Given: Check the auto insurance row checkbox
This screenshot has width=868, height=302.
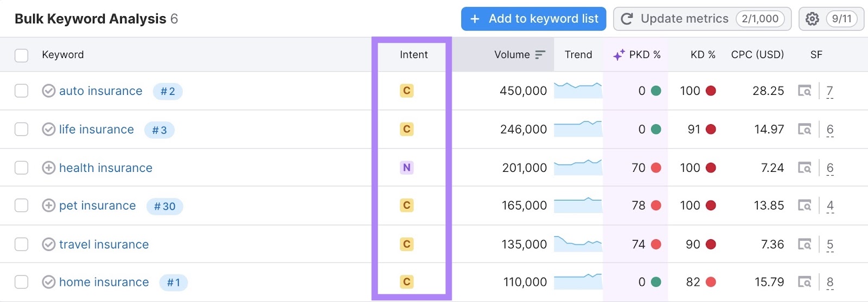Looking at the screenshot, I should point(22,91).
